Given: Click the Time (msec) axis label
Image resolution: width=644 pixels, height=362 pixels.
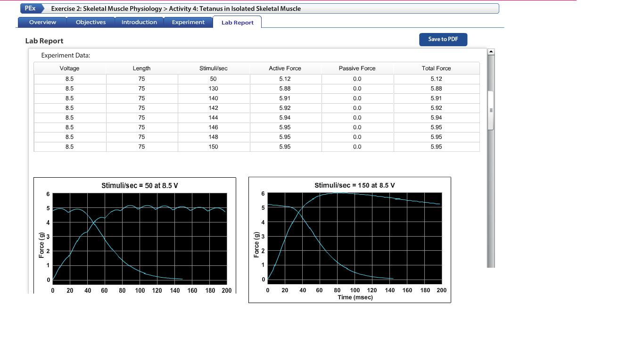Looking at the screenshot, I should pyautogui.click(x=355, y=297).
